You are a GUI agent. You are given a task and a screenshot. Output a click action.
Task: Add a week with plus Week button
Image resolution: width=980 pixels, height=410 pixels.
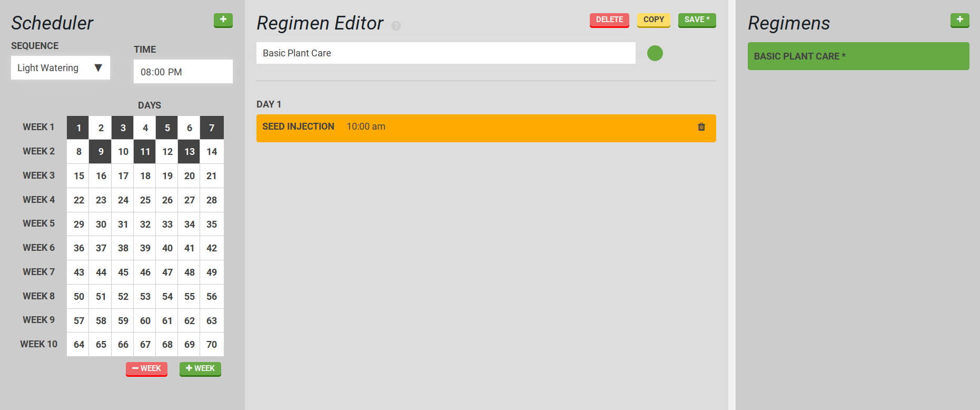point(200,369)
